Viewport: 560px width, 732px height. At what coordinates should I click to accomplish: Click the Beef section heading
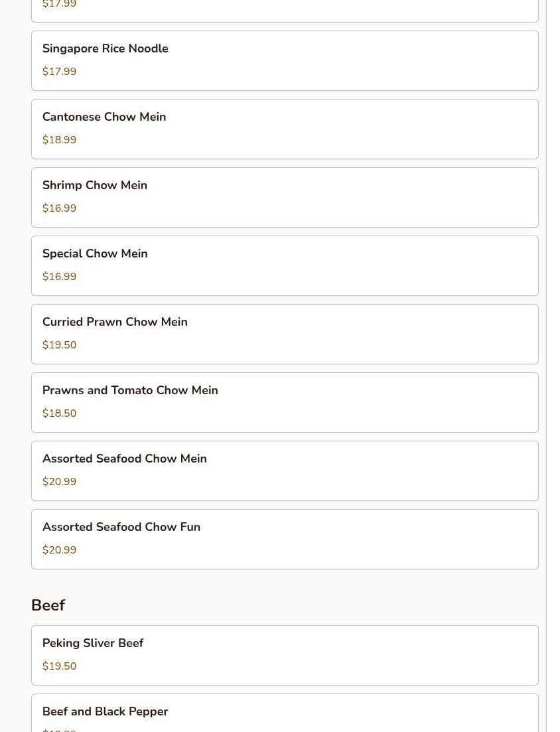pyautogui.click(x=48, y=605)
